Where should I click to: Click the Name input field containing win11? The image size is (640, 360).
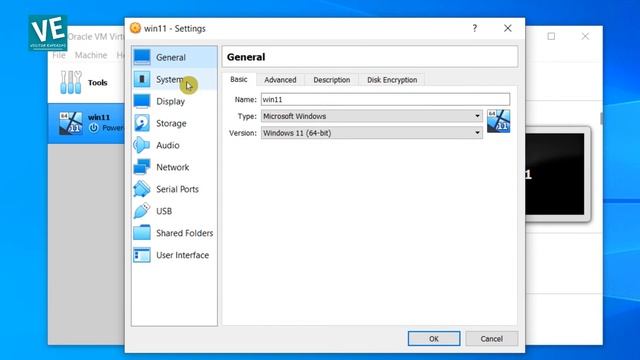coord(385,100)
